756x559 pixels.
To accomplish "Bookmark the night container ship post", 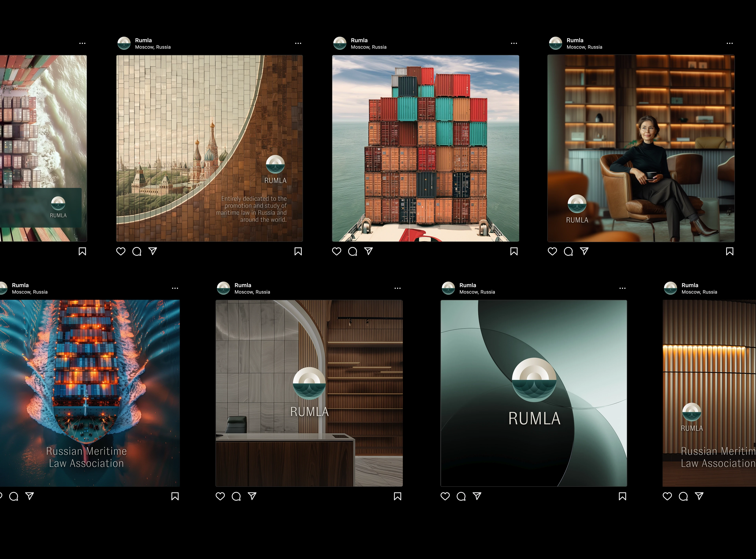I will (175, 496).
